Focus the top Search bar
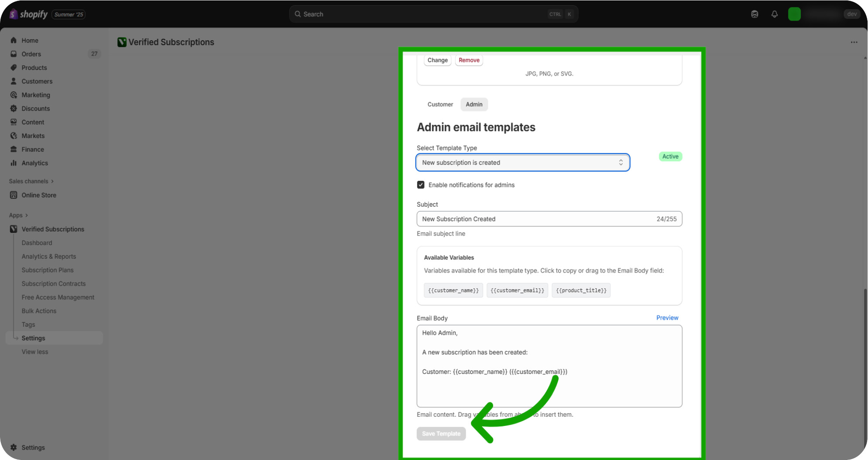The image size is (868, 460). (x=433, y=14)
